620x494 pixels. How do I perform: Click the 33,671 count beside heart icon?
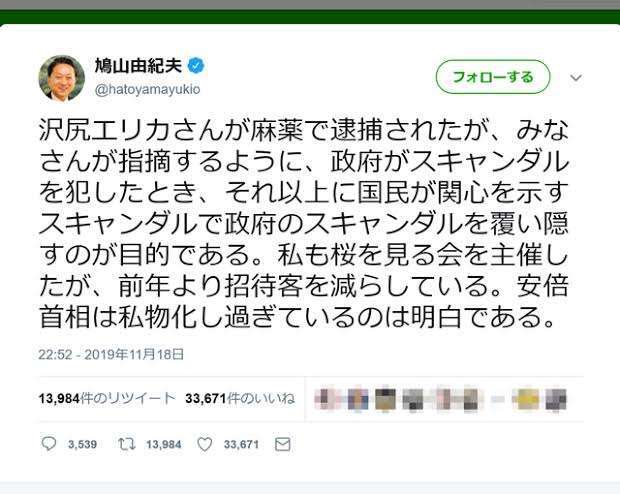click(241, 445)
